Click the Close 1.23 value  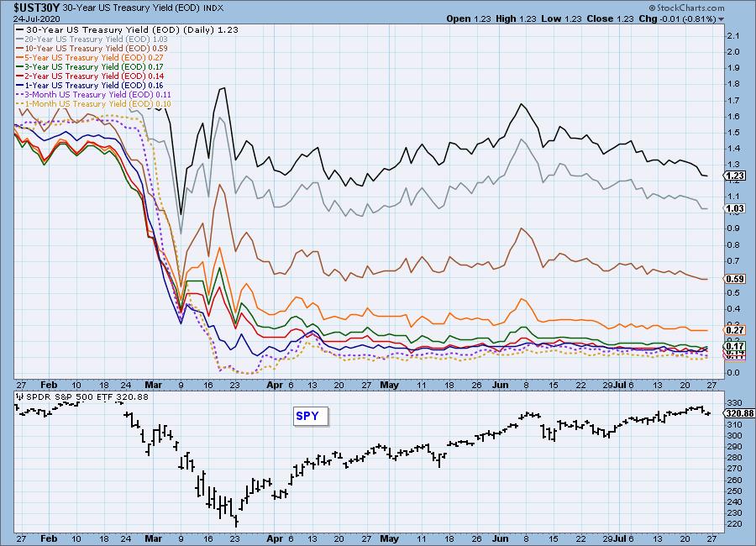coord(611,18)
